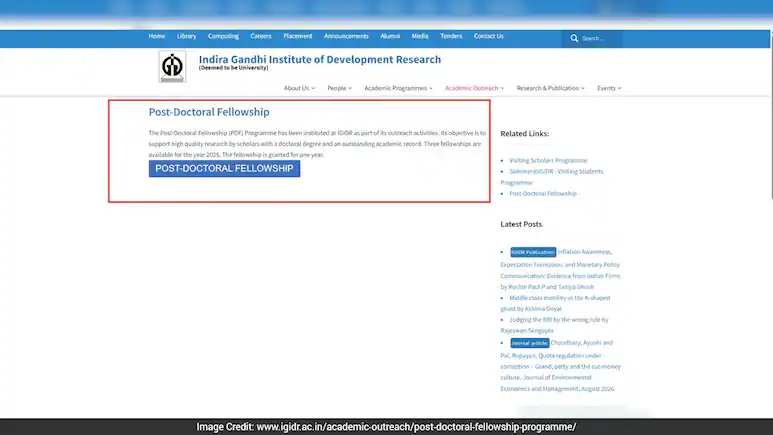This screenshot has height=435, width=773.
Task: Open the Careers menu item
Action: pos(261,36)
